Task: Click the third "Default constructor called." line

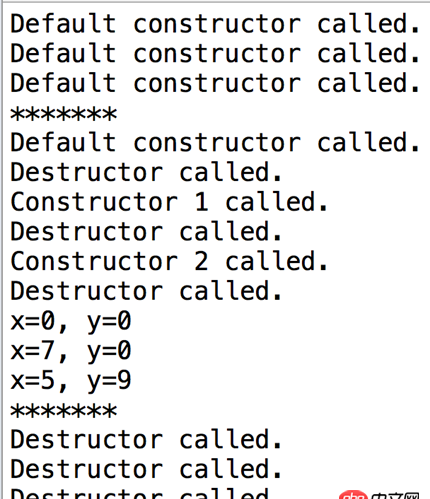Action: click(215, 83)
